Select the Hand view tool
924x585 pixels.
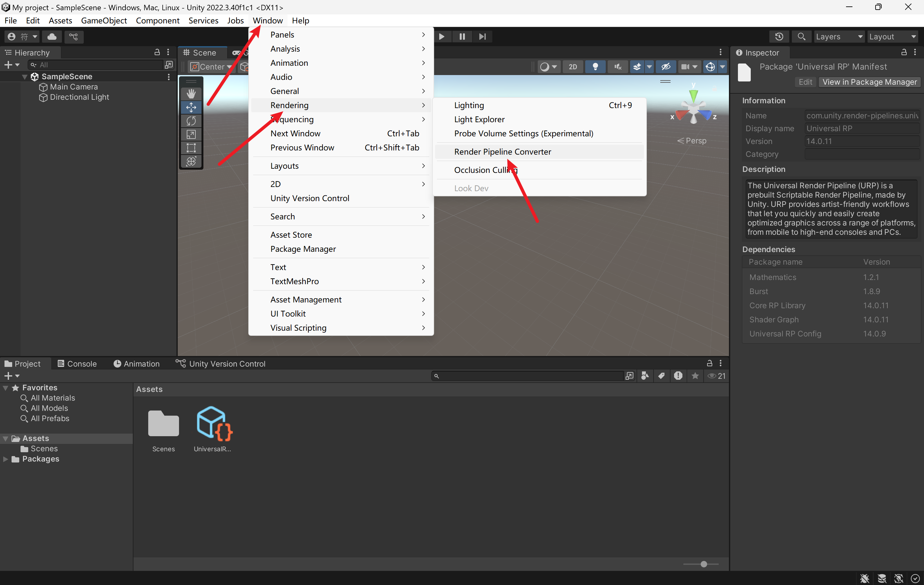click(x=191, y=93)
